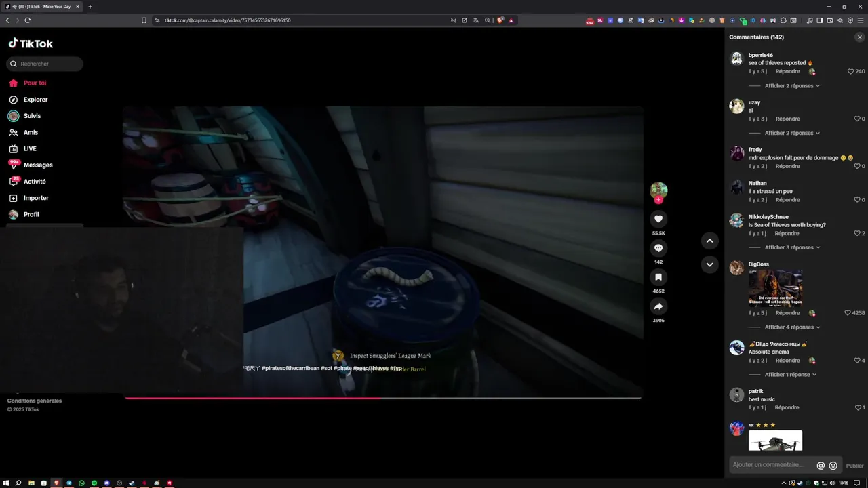Viewport: 868px width, 488px height.
Task: Follow the creator via red plus badge
Action: point(658,200)
